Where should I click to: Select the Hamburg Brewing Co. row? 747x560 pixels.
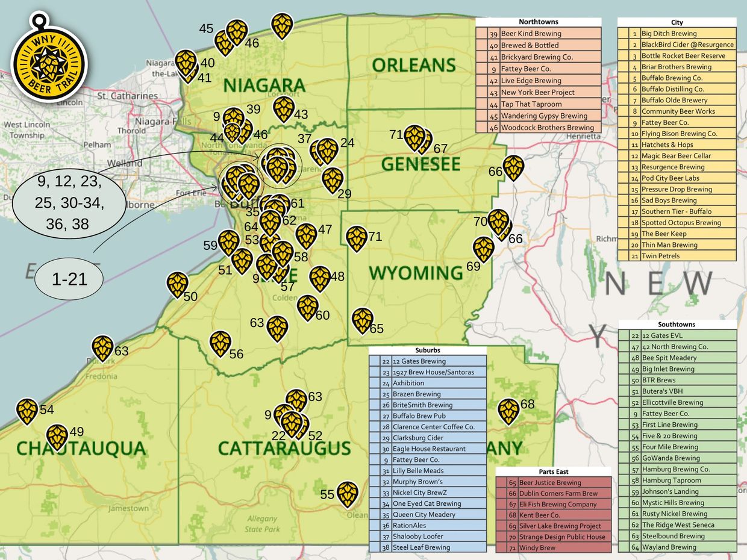pyautogui.click(x=677, y=469)
